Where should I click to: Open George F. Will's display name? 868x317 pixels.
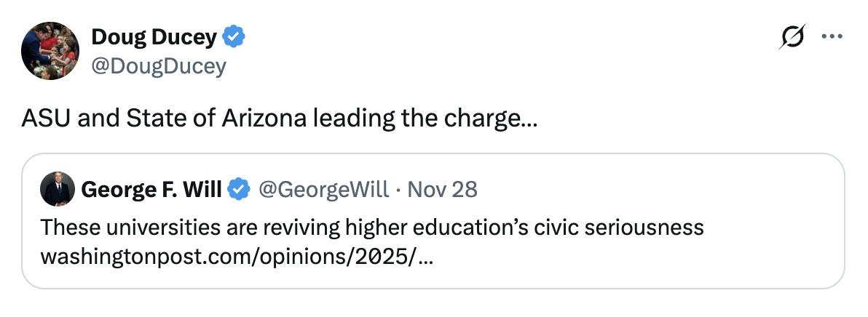[x=151, y=190]
